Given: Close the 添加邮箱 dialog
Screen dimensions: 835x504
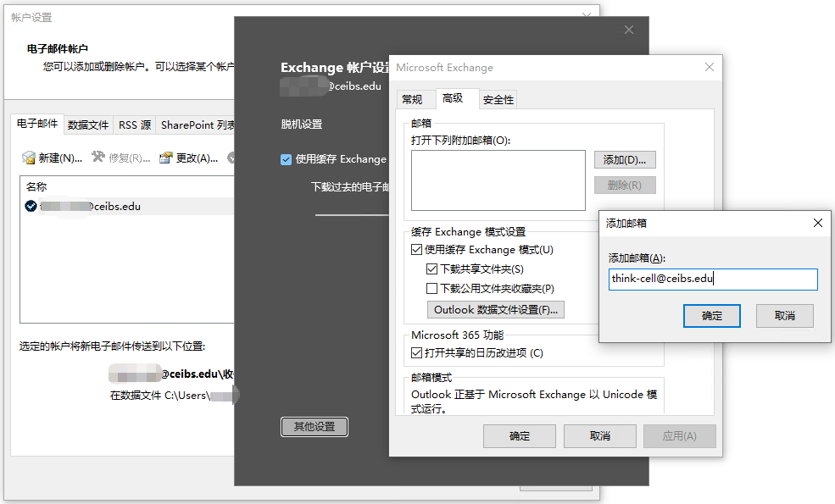Looking at the screenshot, I should [817, 223].
